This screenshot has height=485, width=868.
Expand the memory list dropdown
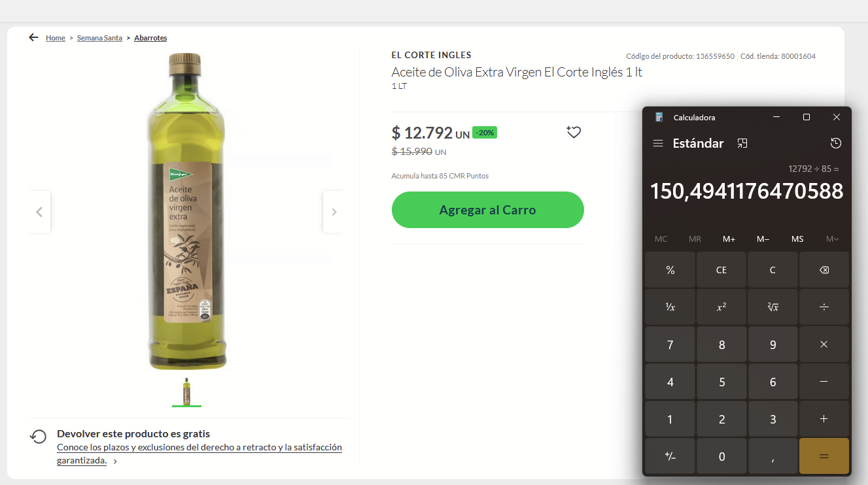[832, 239]
